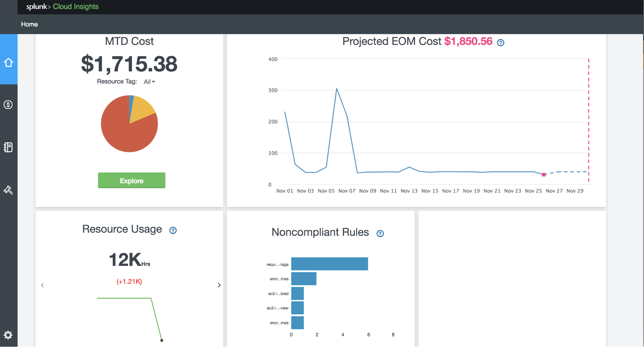Click the $1,850.56 projected cost value
This screenshot has height=347, width=644.
click(x=468, y=41)
